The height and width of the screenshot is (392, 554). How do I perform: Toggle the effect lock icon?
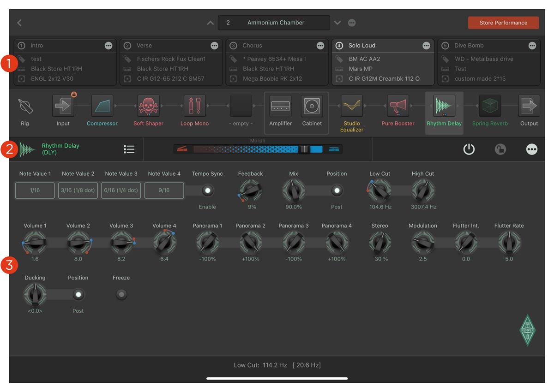pos(500,149)
